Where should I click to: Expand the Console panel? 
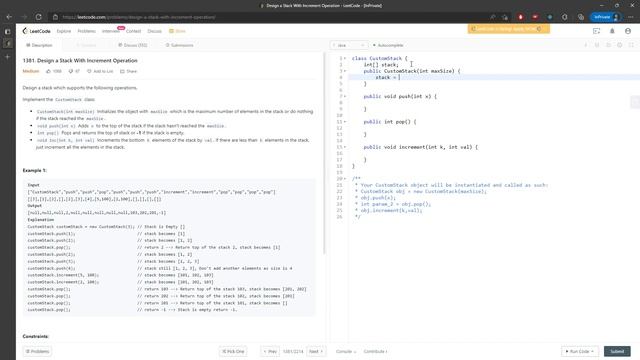click(346, 351)
